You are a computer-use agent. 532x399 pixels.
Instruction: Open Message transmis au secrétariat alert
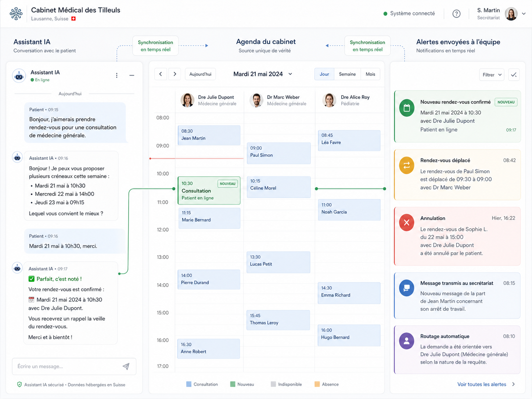point(457,295)
